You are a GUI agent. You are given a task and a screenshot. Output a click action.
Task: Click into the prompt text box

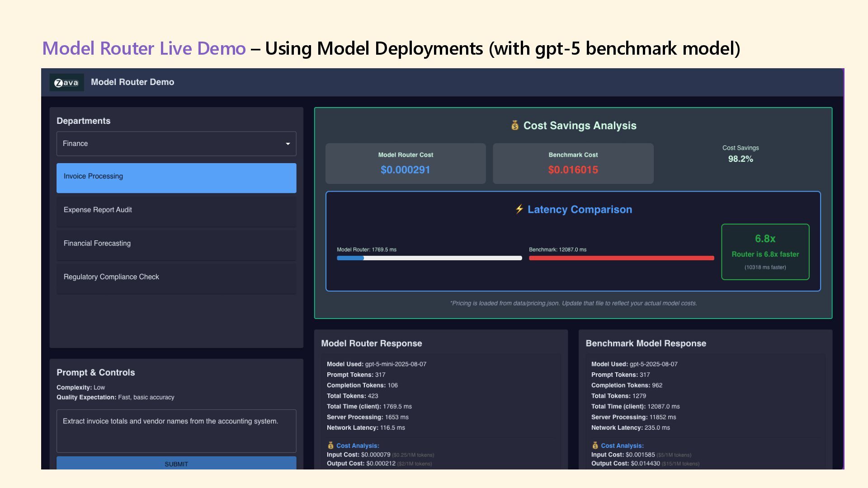[x=176, y=431]
